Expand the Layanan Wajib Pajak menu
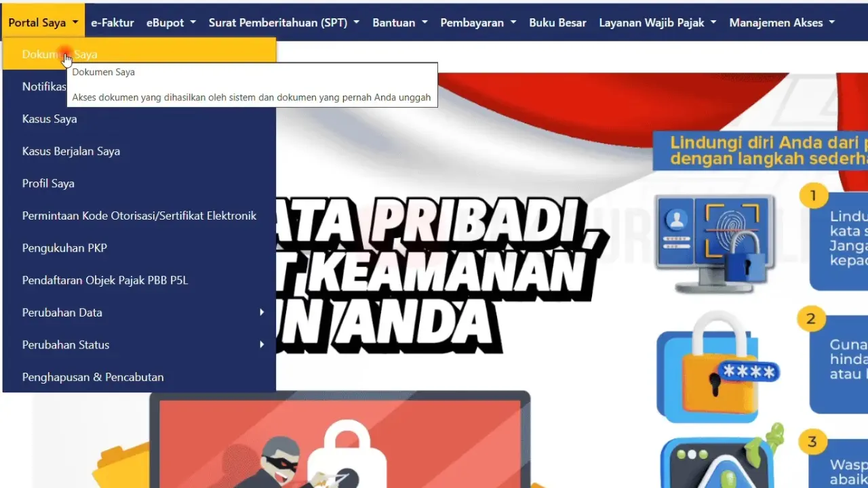The height and width of the screenshot is (488, 868). pyautogui.click(x=651, y=22)
